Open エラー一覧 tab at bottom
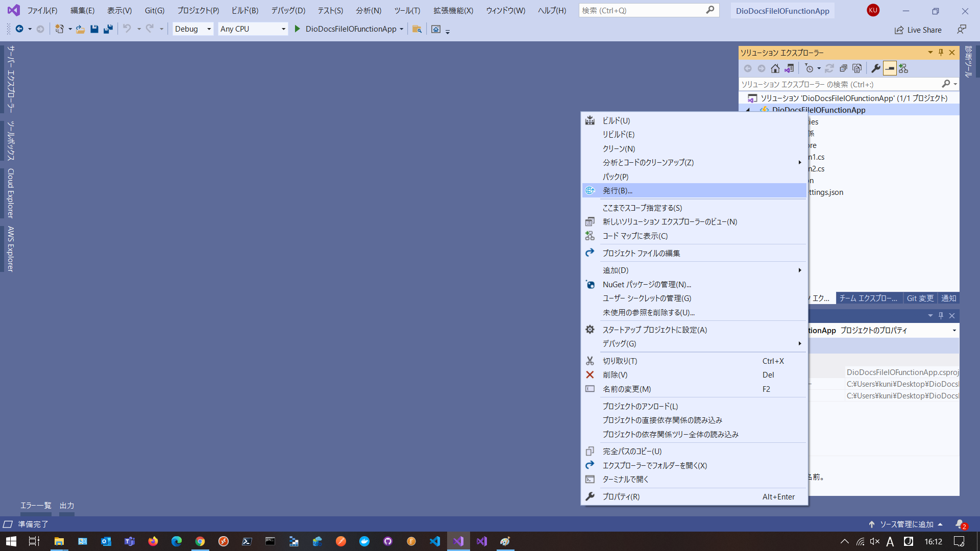 point(36,506)
